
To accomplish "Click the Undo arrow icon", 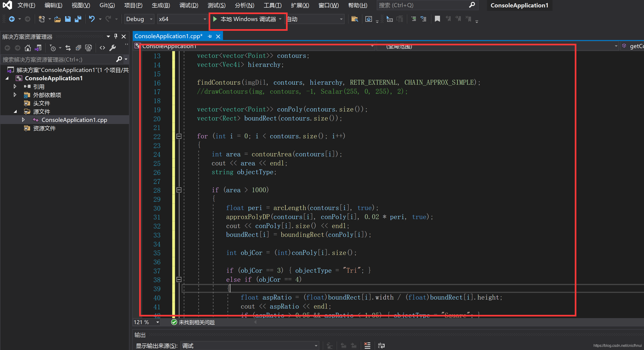I will coord(92,19).
